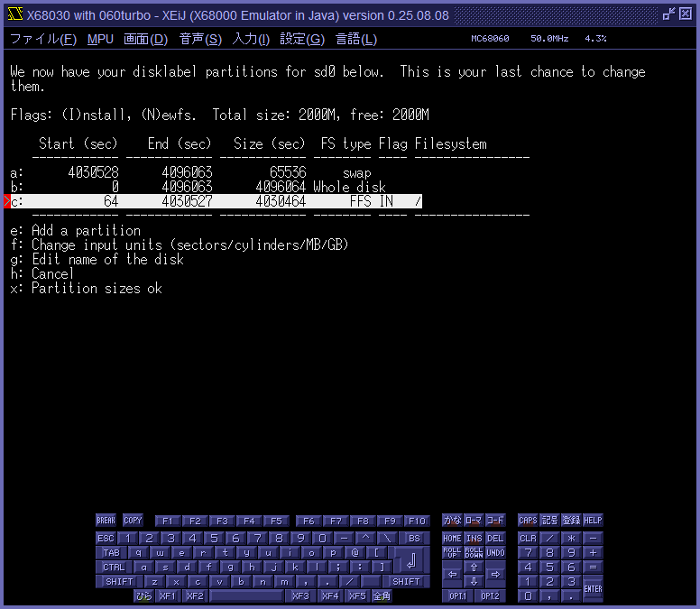Click the BREAK key on the virtual keyboard

106,521
